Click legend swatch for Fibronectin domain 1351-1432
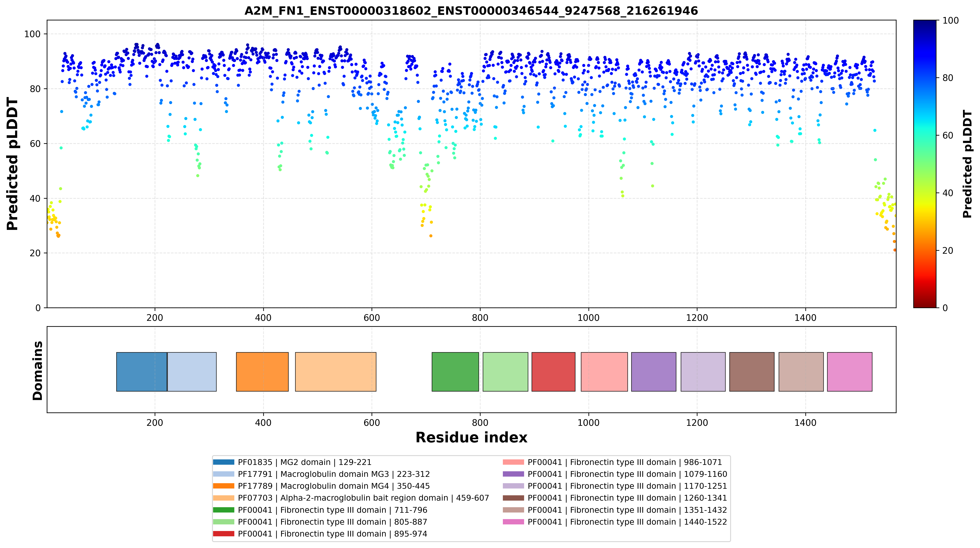 (x=513, y=510)
